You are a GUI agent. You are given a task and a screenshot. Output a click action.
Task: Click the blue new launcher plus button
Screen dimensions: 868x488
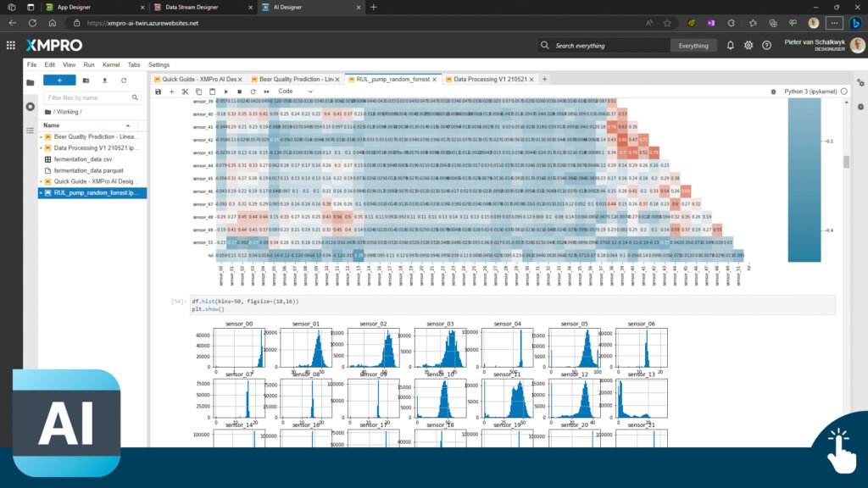(x=59, y=80)
